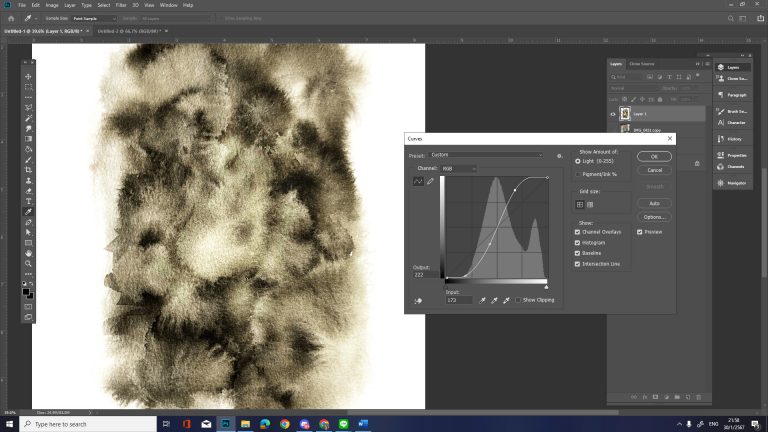
Task: Select the Pigment/Ink % radio button
Action: (x=578, y=174)
